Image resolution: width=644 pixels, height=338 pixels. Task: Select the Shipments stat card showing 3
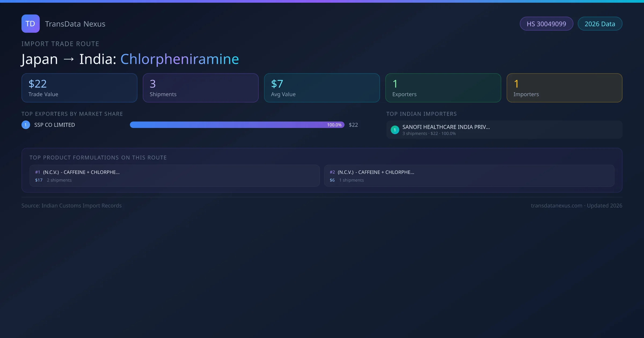[200, 88]
